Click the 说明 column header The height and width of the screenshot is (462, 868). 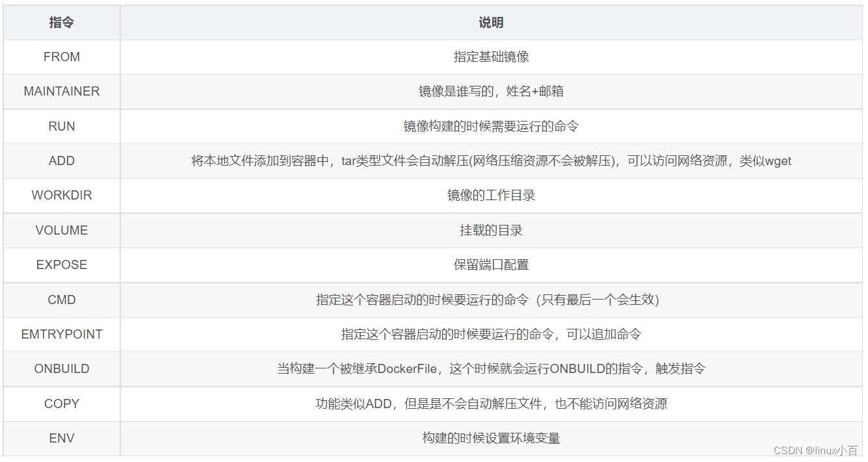[x=491, y=22]
